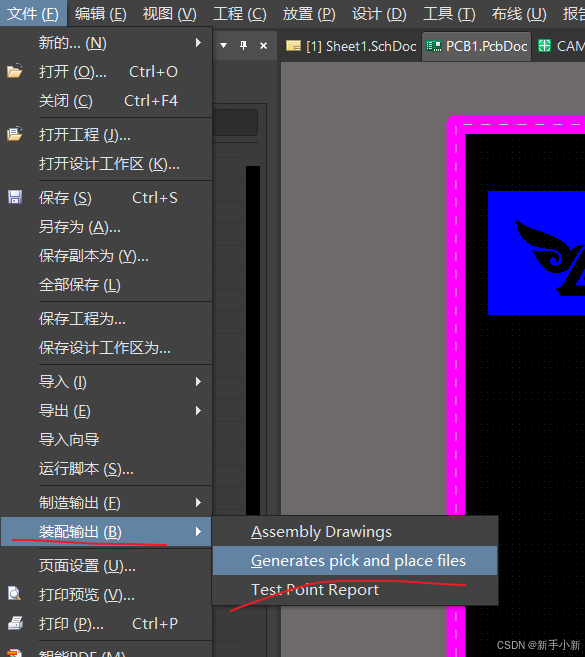Open the 设计 (D) menu
Screen dimensions: 585x657
(379, 14)
